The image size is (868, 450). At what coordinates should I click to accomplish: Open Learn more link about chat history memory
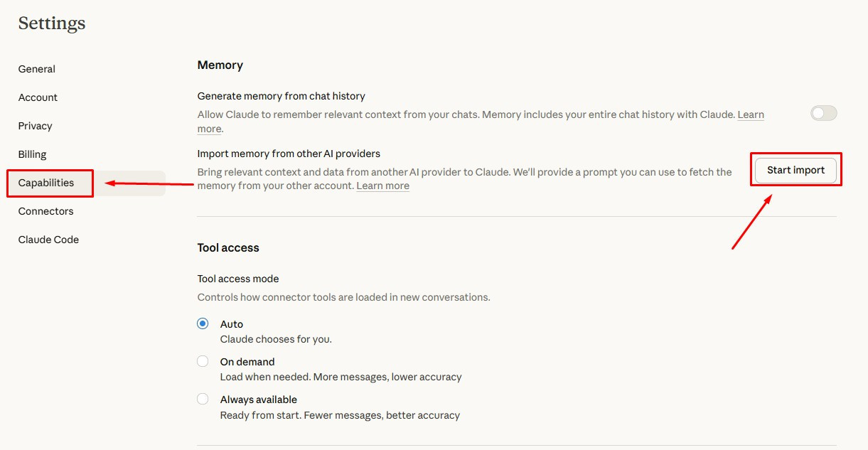pos(750,114)
